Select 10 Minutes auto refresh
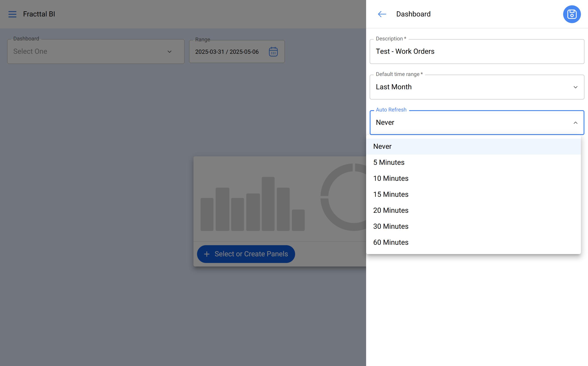The image size is (588, 366). tap(474, 178)
